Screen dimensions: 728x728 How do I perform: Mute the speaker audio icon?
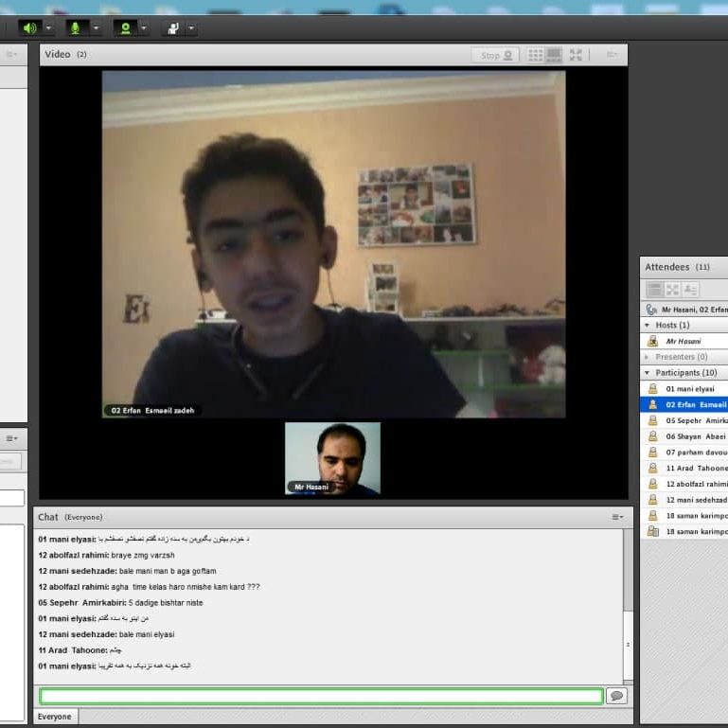29,27
